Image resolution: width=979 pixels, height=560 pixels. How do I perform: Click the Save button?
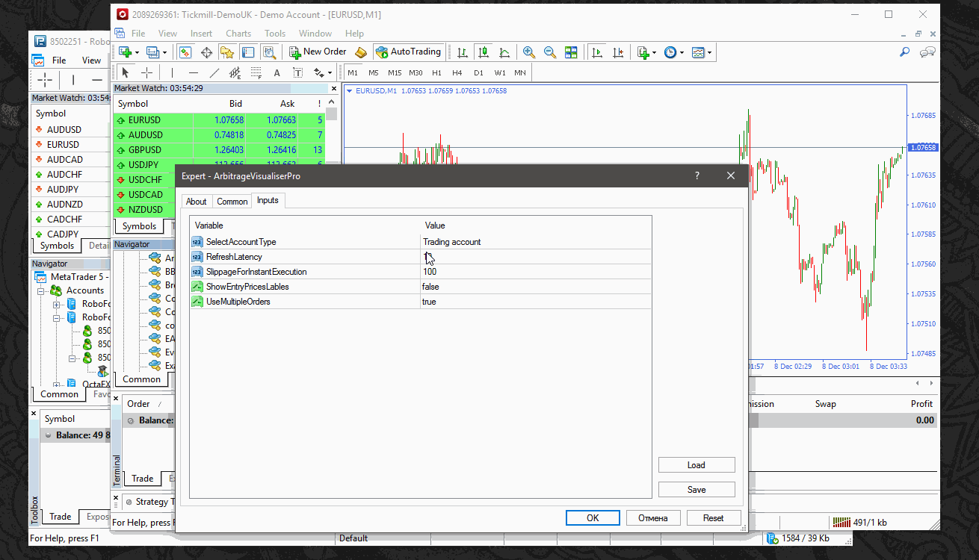pyautogui.click(x=697, y=490)
